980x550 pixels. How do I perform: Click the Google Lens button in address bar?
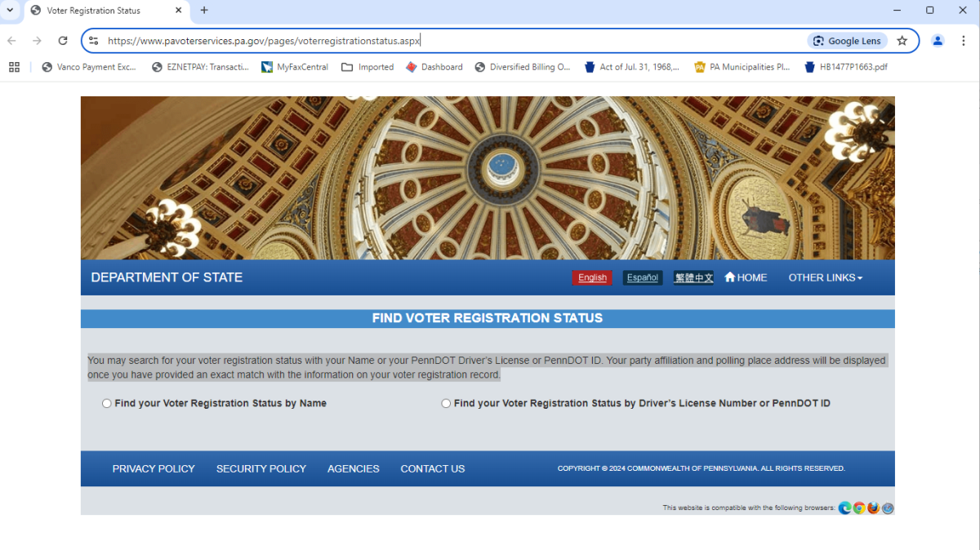(x=847, y=41)
